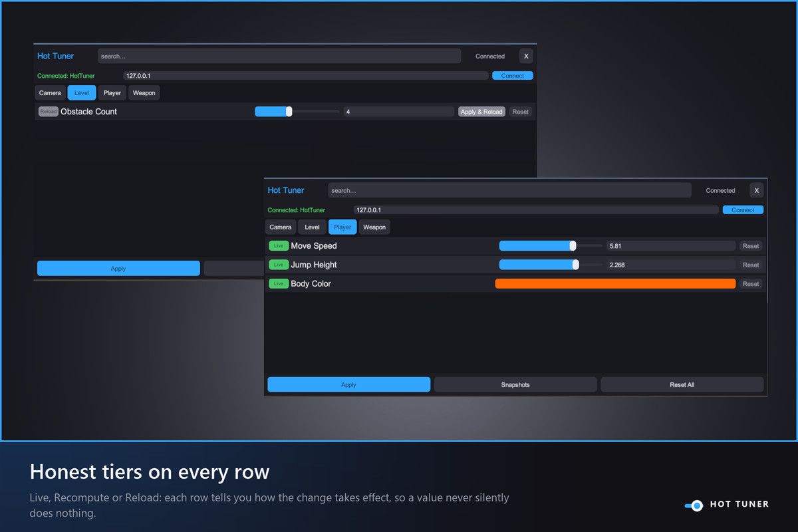Apply changes in the front Player window
798x532 pixels.
click(x=349, y=384)
